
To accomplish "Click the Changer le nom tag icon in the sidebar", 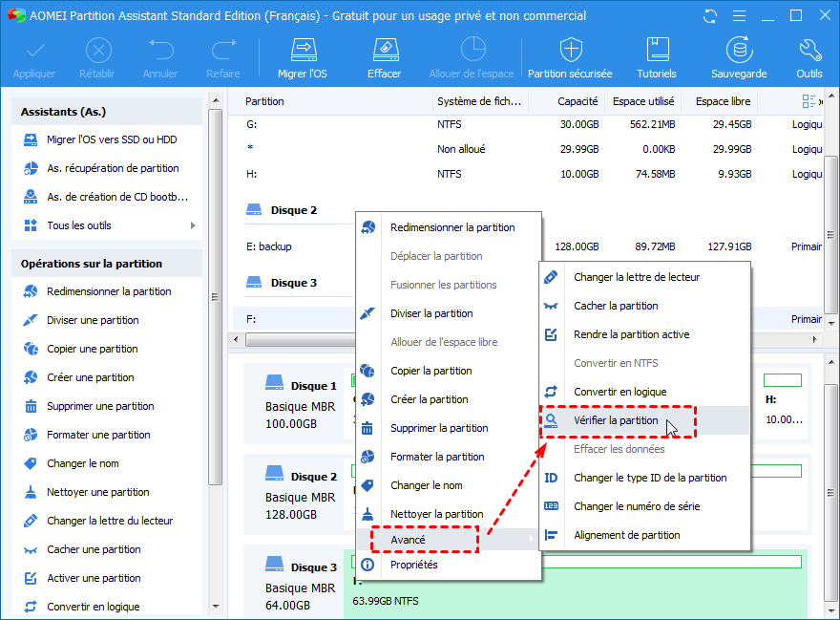I will (x=31, y=463).
